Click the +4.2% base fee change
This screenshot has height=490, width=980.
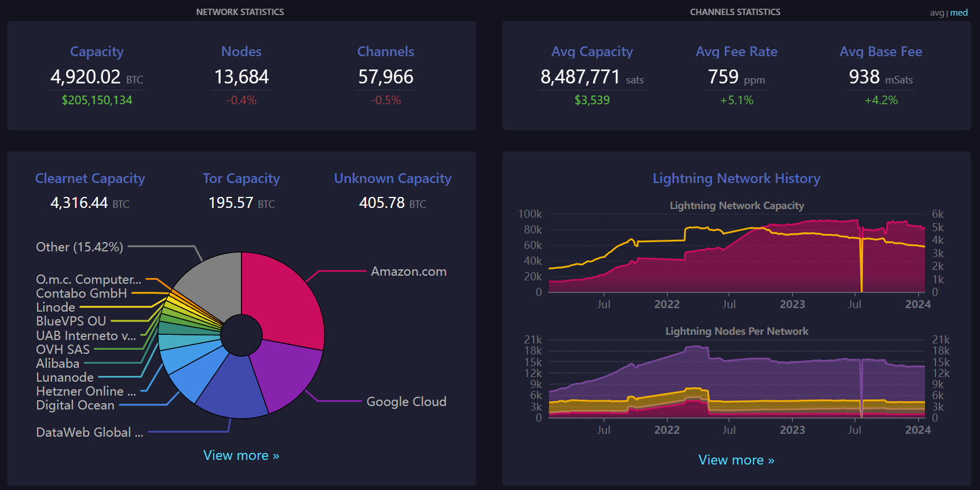coord(881,100)
